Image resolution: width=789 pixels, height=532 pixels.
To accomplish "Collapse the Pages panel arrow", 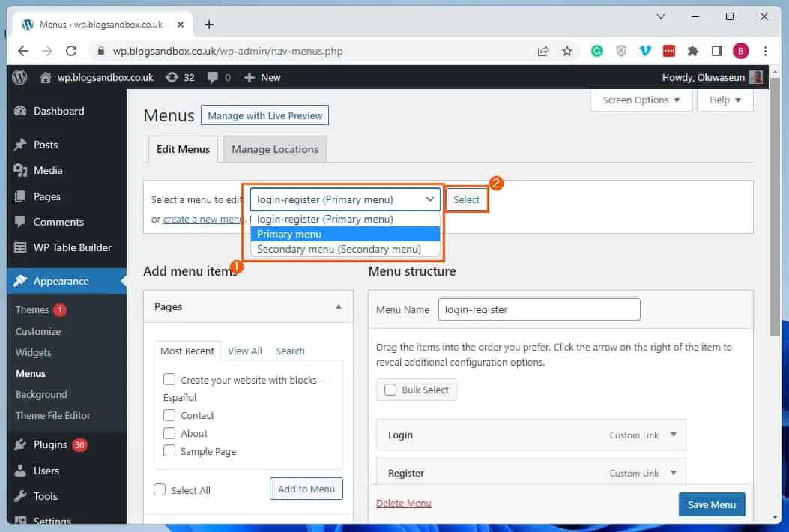I will (339, 306).
